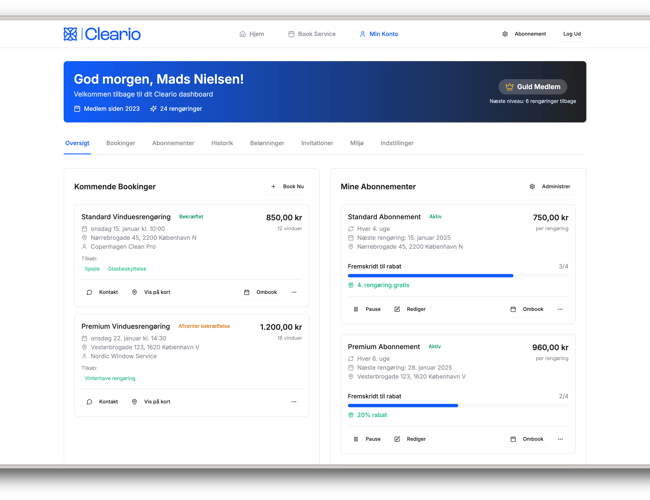Click the Abonnement button in header
This screenshot has width=650, height=500.
coord(524,34)
